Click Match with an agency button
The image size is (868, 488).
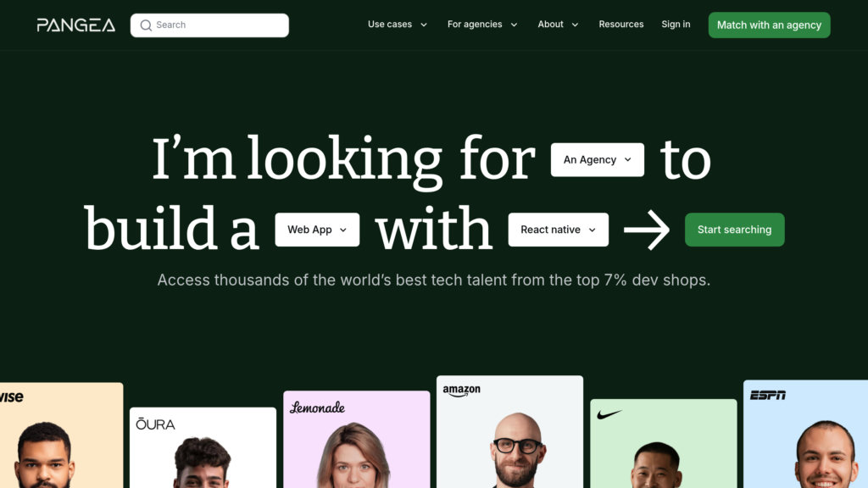pyautogui.click(x=770, y=25)
